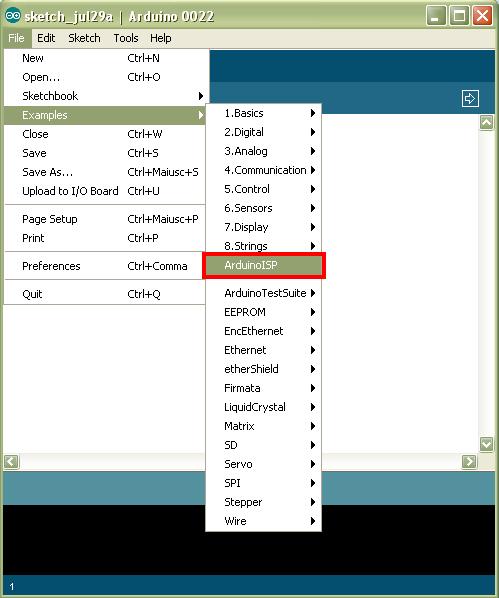The width and height of the screenshot is (499, 598).
Task: Click the editor scroll-down arrow
Action: click(486, 444)
